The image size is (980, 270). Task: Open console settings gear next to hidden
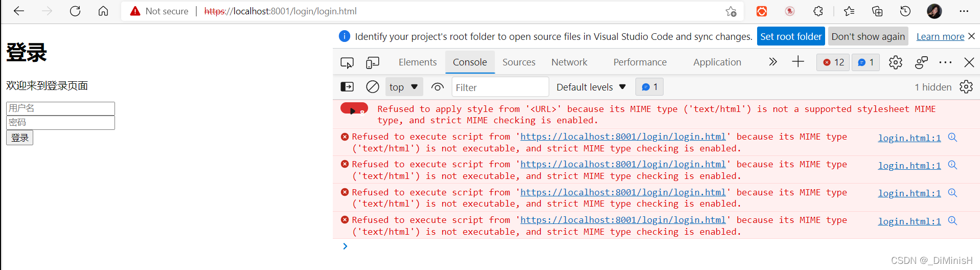(966, 87)
